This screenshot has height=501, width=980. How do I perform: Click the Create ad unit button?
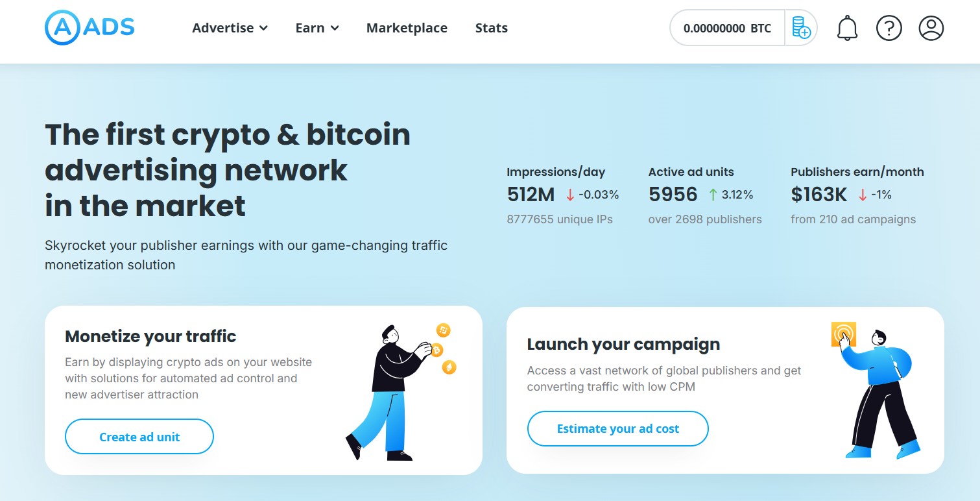click(139, 437)
